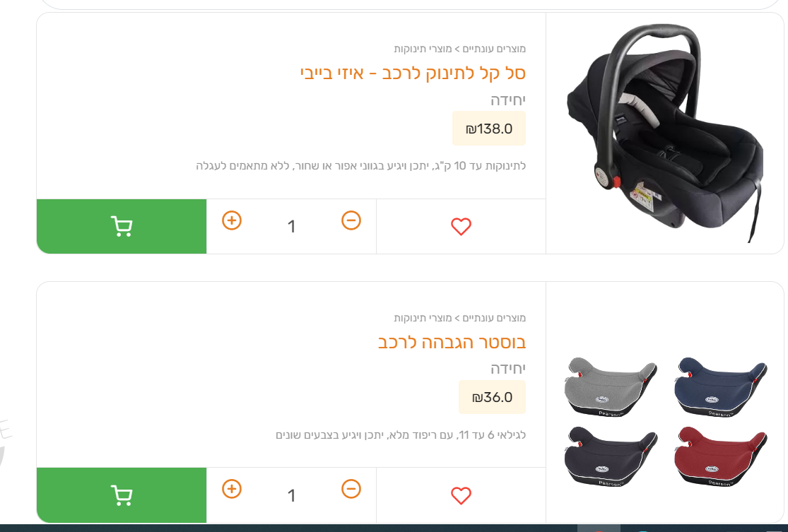788x532 pixels.
Task: Click the navy blue booster seat image
Action: pos(721,386)
